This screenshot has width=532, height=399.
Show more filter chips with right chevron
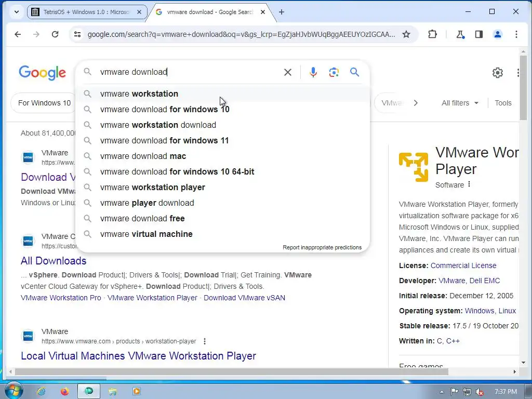click(x=416, y=103)
